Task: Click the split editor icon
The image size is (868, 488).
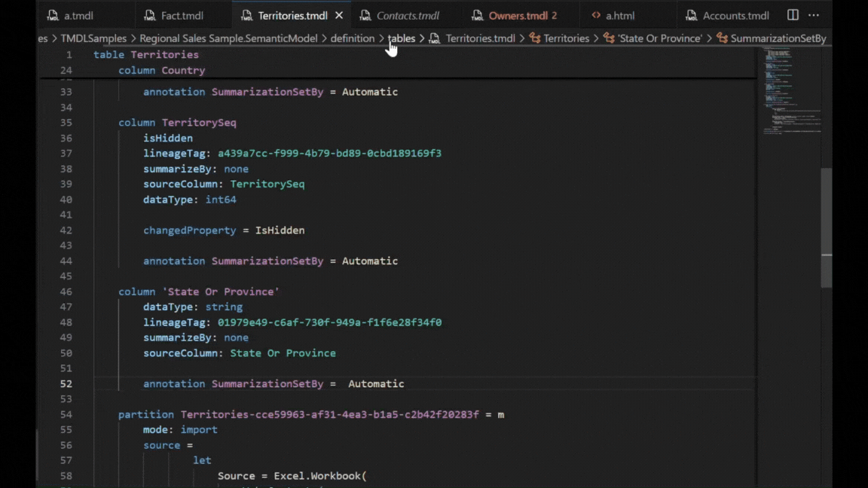Action: (x=793, y=15)
